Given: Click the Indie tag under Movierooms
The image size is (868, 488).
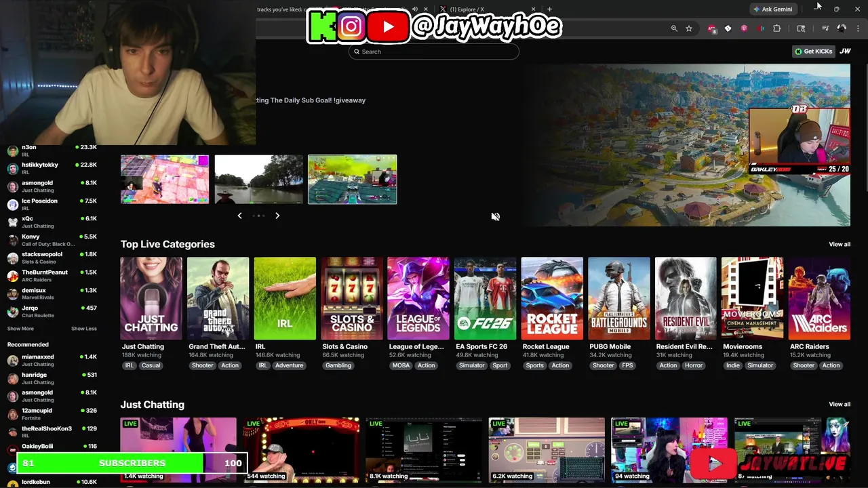Looking at the screenshot, I should click(732, 365).
